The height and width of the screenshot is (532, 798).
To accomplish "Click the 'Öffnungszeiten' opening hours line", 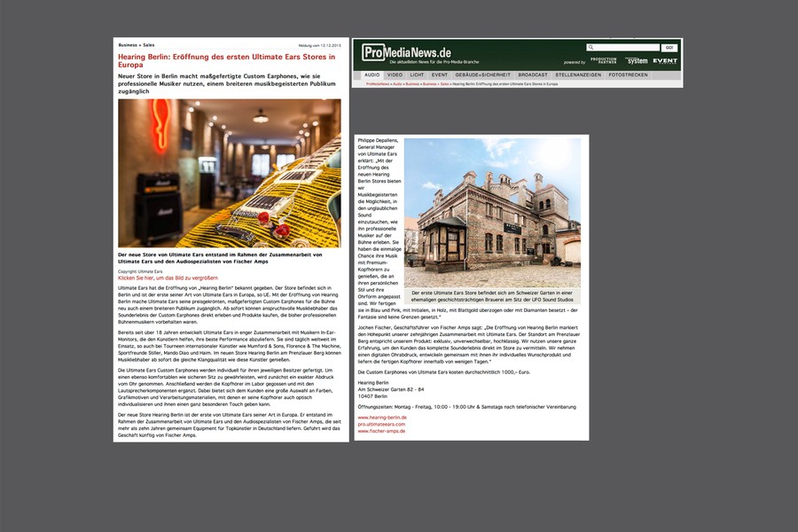I will (x=466, y=407).
